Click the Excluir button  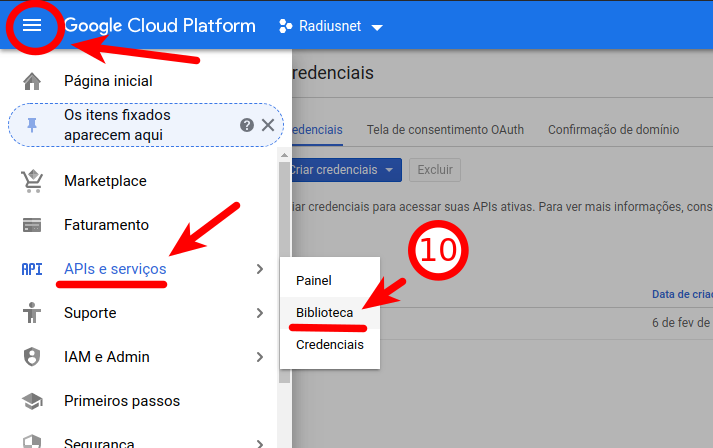(435, 170)
